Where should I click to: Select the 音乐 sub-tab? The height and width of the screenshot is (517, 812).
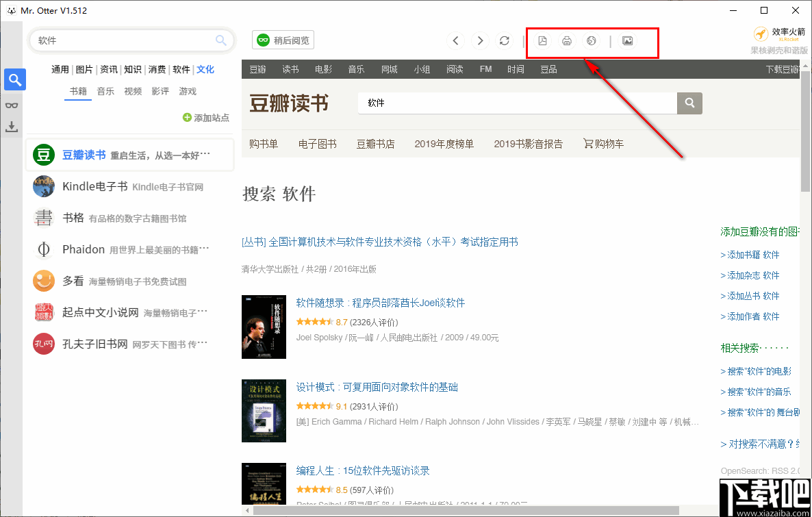pos(105,91)
